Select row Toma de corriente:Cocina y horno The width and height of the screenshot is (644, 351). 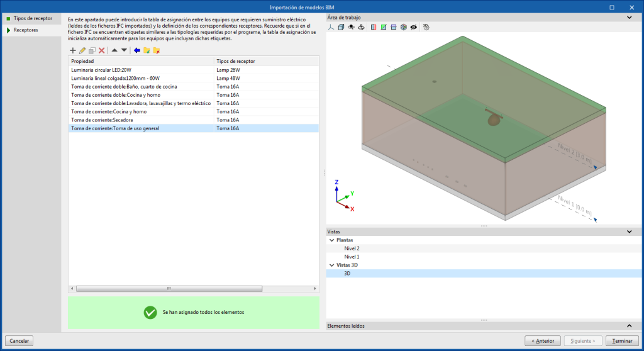(x=194, y=112)
